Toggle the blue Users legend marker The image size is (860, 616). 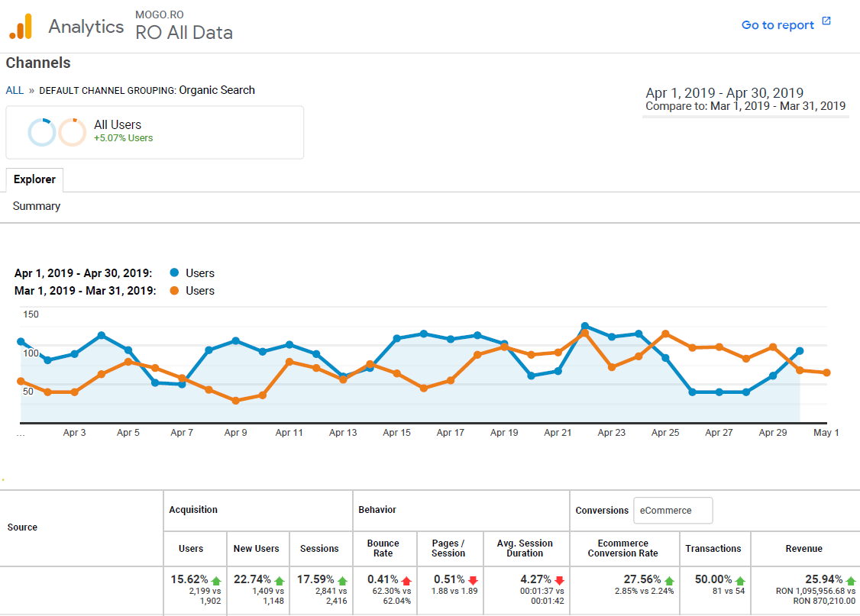[x=174, y=273]
